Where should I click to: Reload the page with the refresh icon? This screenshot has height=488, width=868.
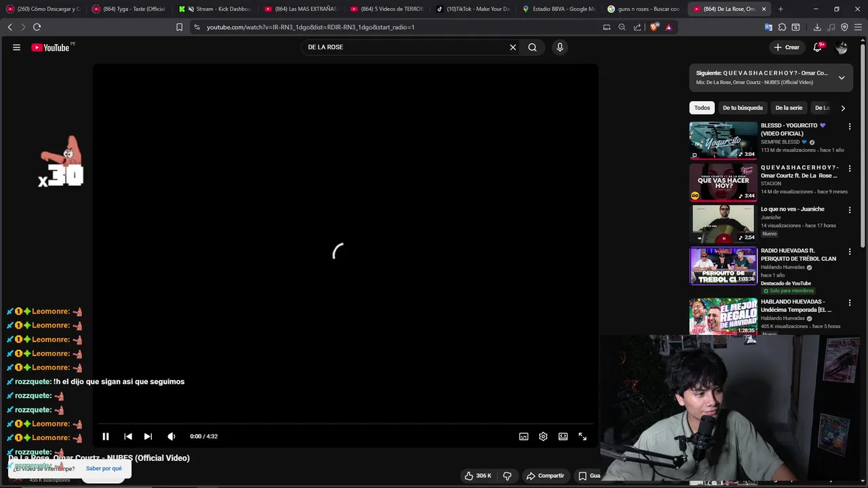pyautogui.click(x=37, y=27)
